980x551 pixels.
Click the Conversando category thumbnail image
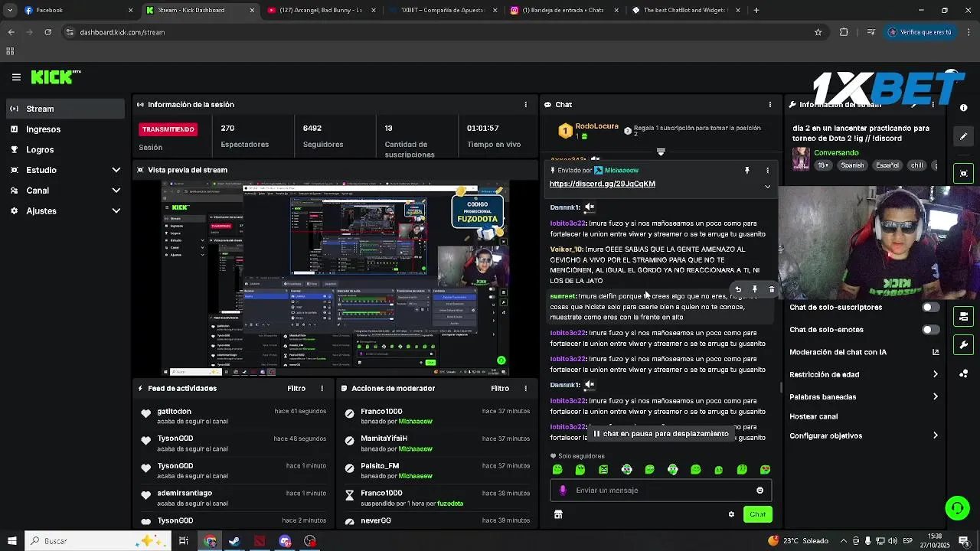pyautogui.click(x=801, y=158)
